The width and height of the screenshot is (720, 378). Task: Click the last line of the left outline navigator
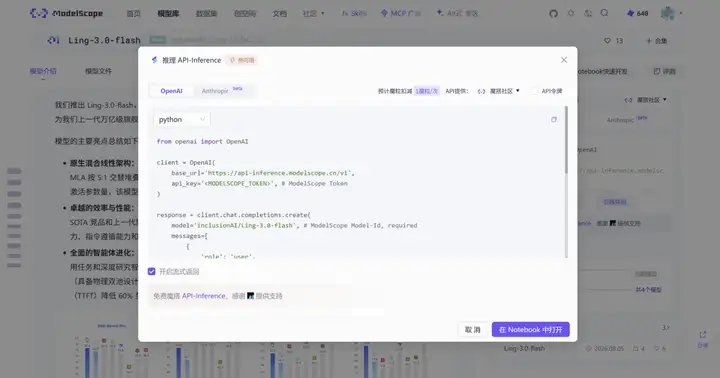pos(14,265)
